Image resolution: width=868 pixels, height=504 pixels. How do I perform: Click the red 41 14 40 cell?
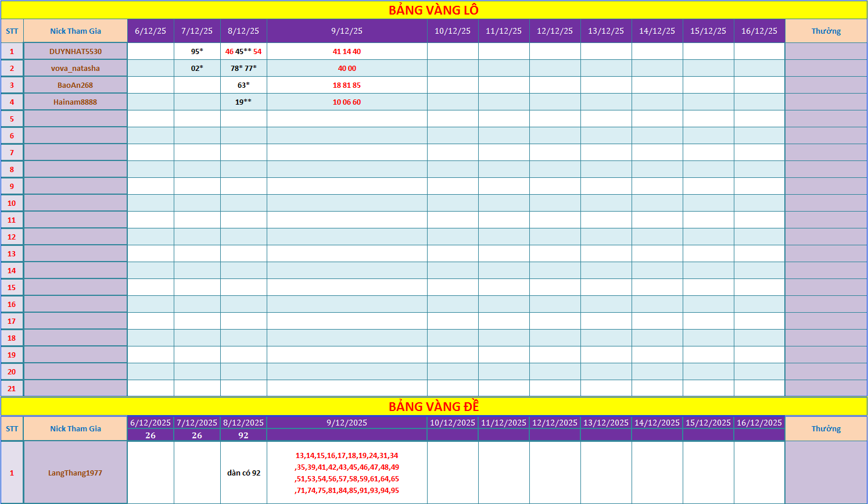pos(347,51)
